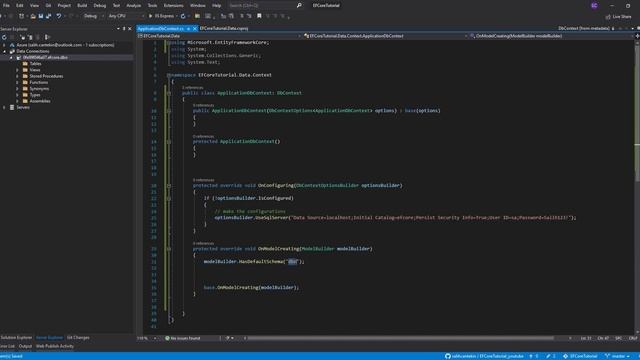Viewport: 640px width, 360px height.
Task: Expand the Views folder
Action: pos(17,70)
